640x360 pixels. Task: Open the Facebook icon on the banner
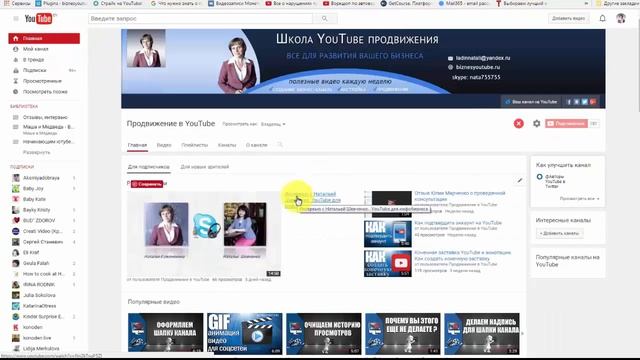(x=569, y=102)
